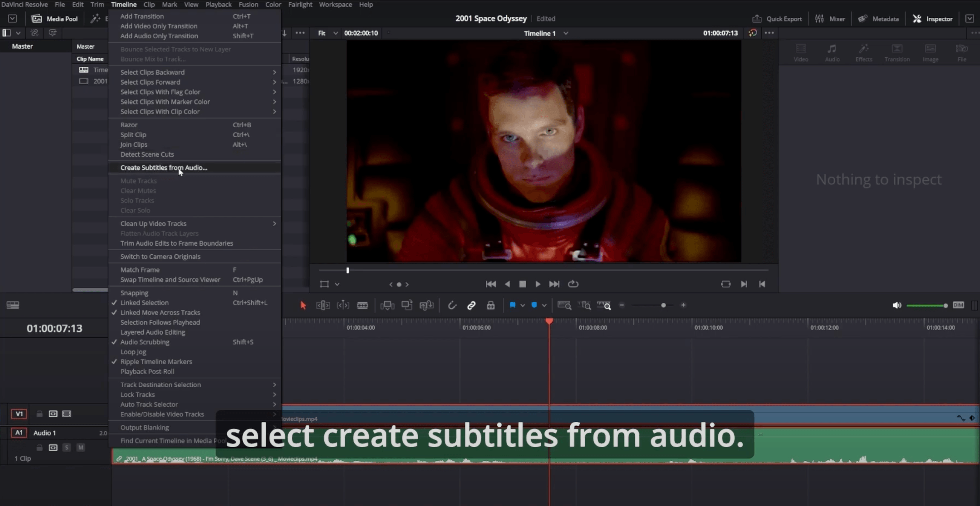The width and height of the screenshot is (980, 506).
Task: Open the Transition inspector panel
Action: click(897, 52)
